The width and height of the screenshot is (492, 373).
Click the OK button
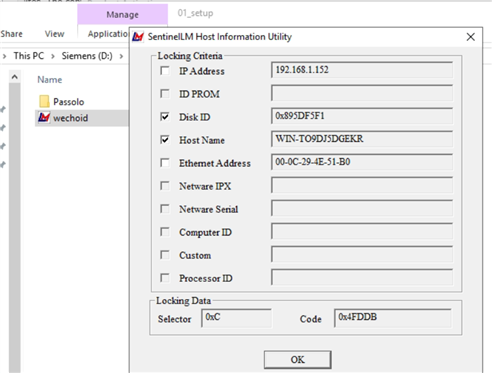[297, 359]
